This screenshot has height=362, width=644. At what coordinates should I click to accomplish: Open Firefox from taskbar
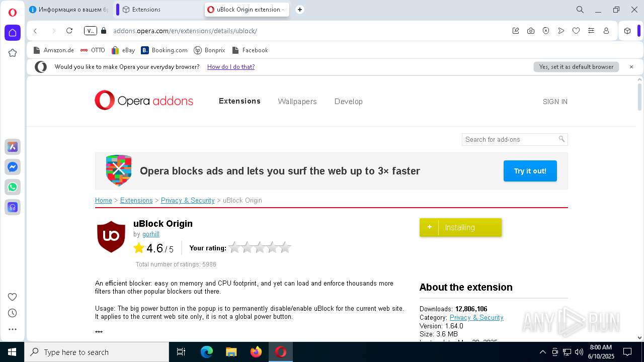pos(256,352)
